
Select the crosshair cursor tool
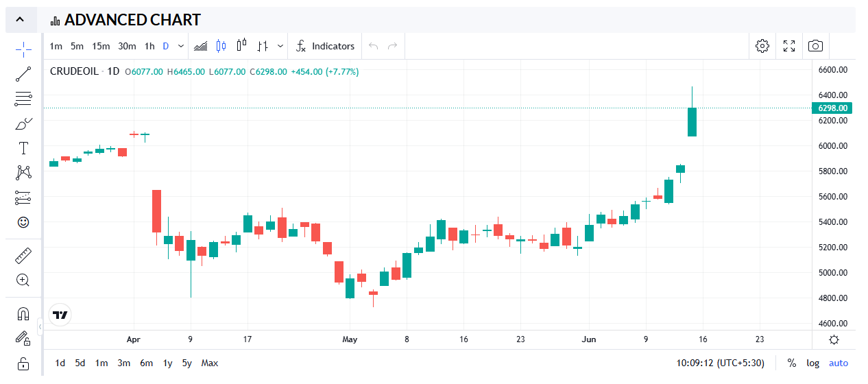click(x=23, y=49)
